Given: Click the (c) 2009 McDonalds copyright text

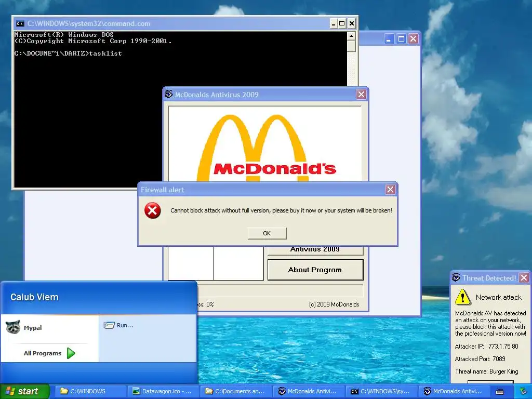Looking at the screenshot, I should [x=334, y=304].
